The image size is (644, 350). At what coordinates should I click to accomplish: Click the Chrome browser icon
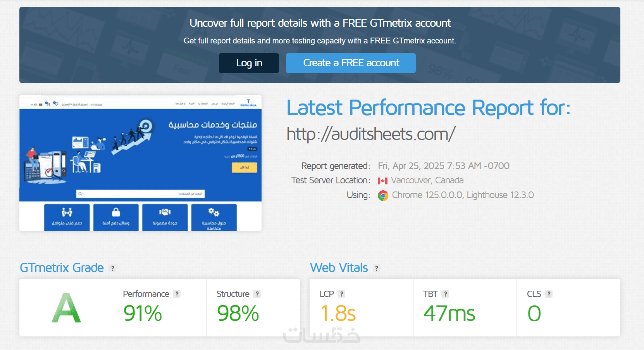click(x=383, y=195)
